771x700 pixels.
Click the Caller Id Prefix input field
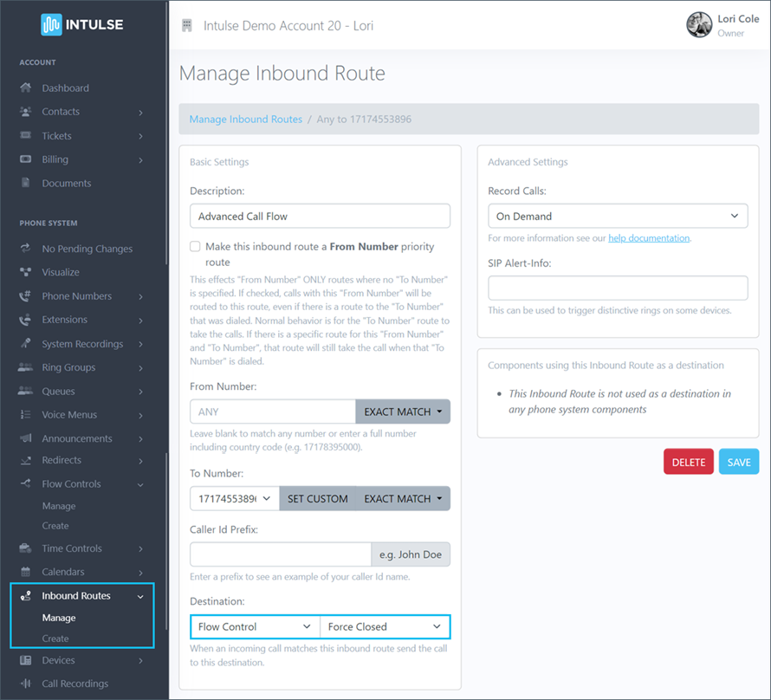coord(281,554)
